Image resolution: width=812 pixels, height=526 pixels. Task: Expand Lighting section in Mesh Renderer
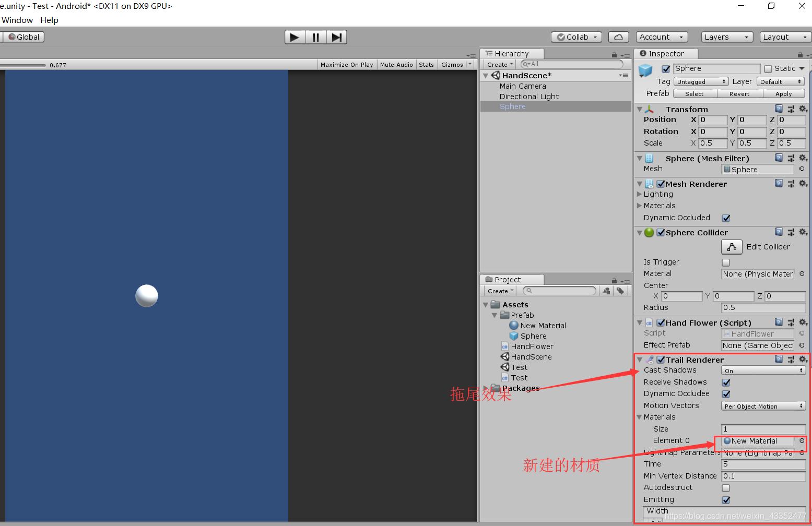(x=639, y=194)
